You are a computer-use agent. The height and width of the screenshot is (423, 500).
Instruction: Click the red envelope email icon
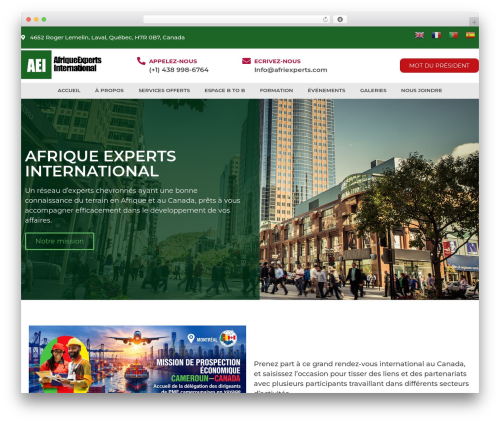tap(246, 61)
